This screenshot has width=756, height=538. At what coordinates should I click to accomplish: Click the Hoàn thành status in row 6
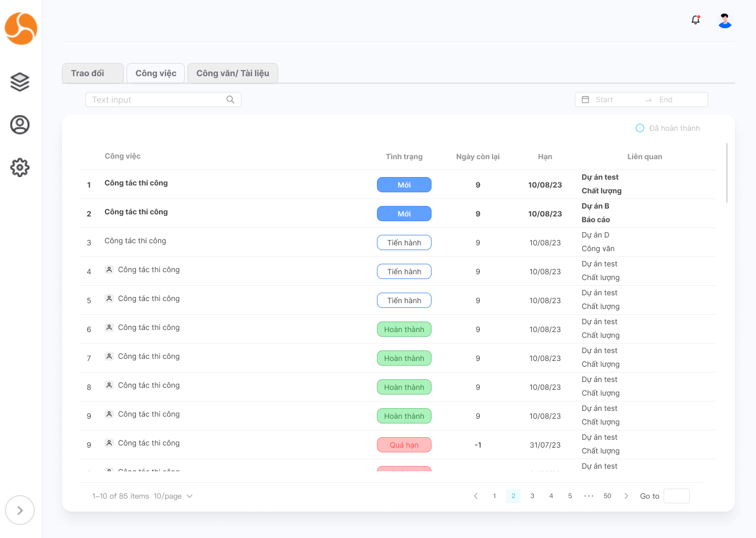(404, 329)
